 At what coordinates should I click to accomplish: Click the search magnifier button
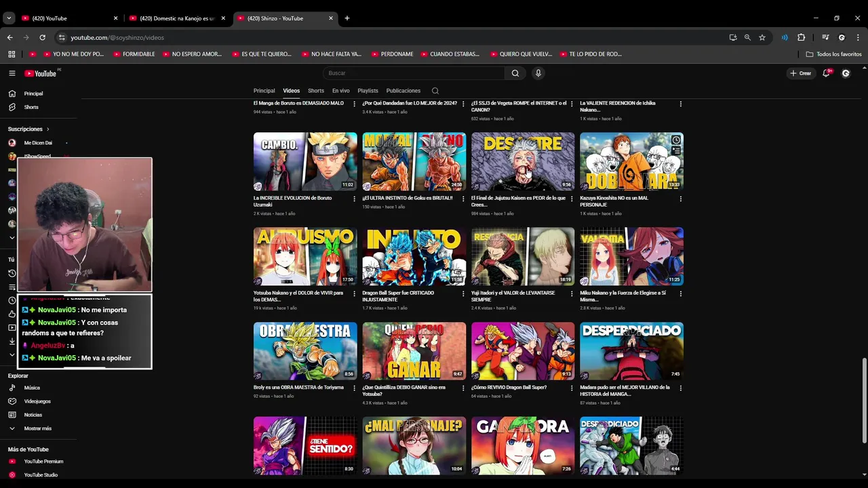click(515, 73)
